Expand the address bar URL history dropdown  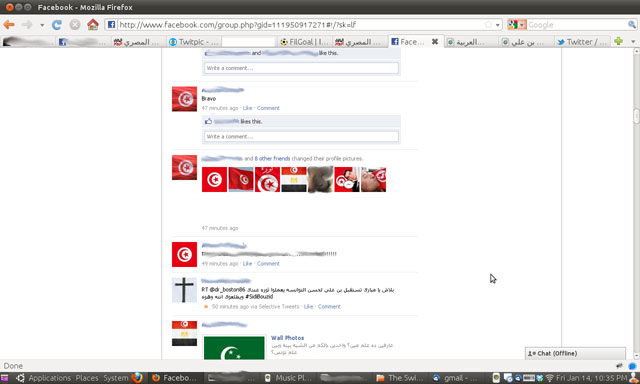point(498,25)
